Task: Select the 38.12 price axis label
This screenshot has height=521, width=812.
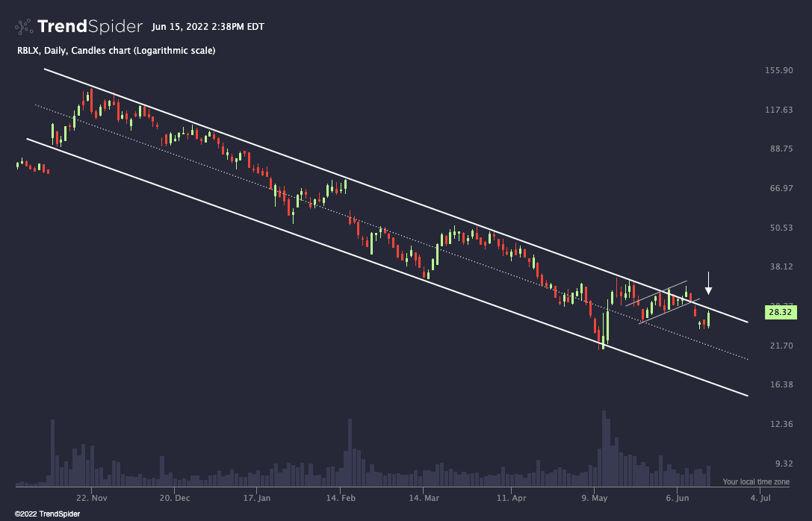Action: (778, 267)
